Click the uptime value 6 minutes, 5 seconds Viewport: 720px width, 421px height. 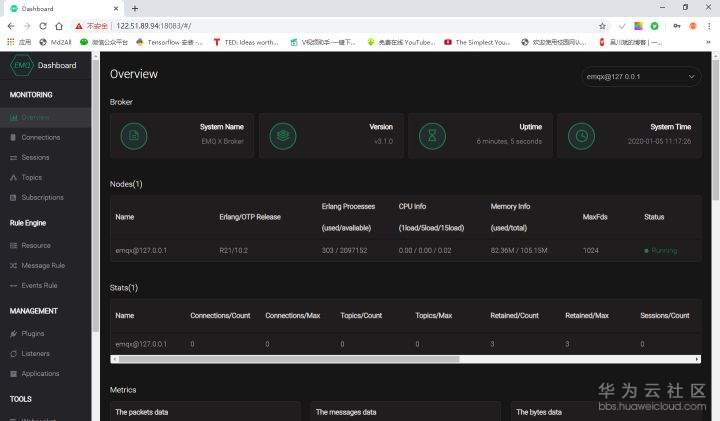[x=509, y=141]
